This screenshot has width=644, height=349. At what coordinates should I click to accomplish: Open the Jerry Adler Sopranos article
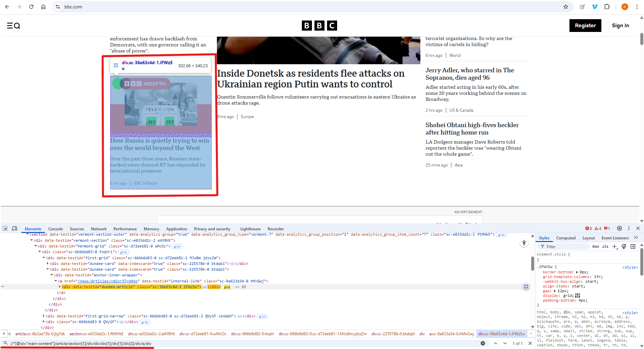[x=470, y=74]
